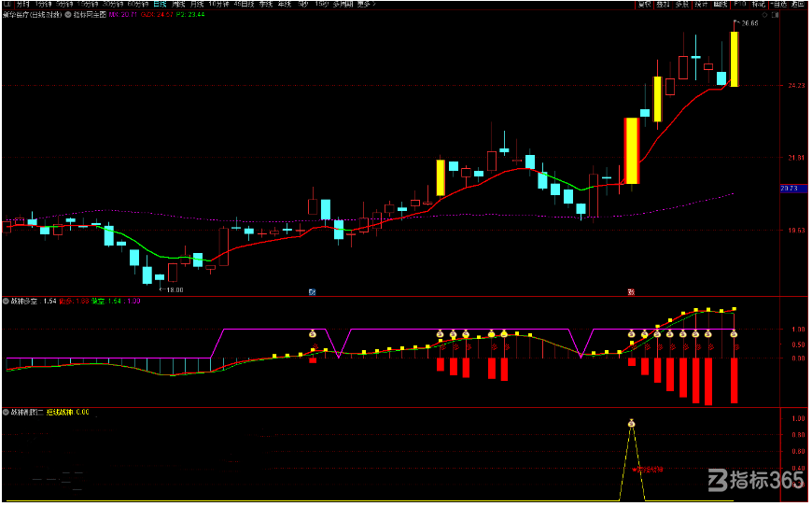Click the GZX: 24.57 value readout
The height and width of the screenshot is (506, 812).
157,15
